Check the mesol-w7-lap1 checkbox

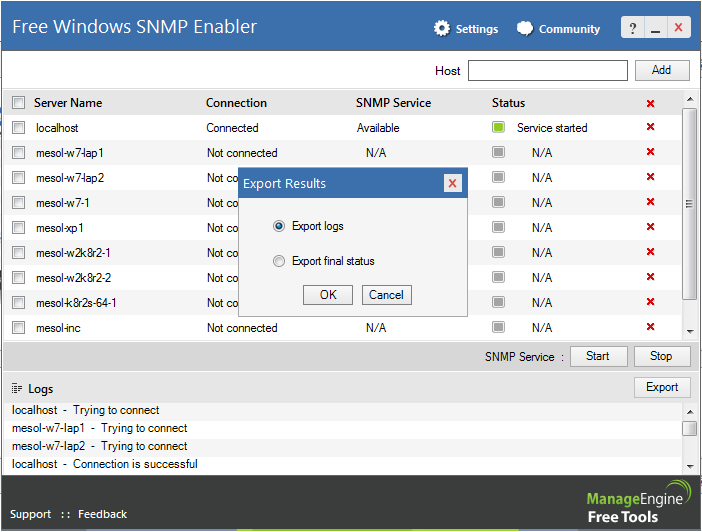point(18,153)
